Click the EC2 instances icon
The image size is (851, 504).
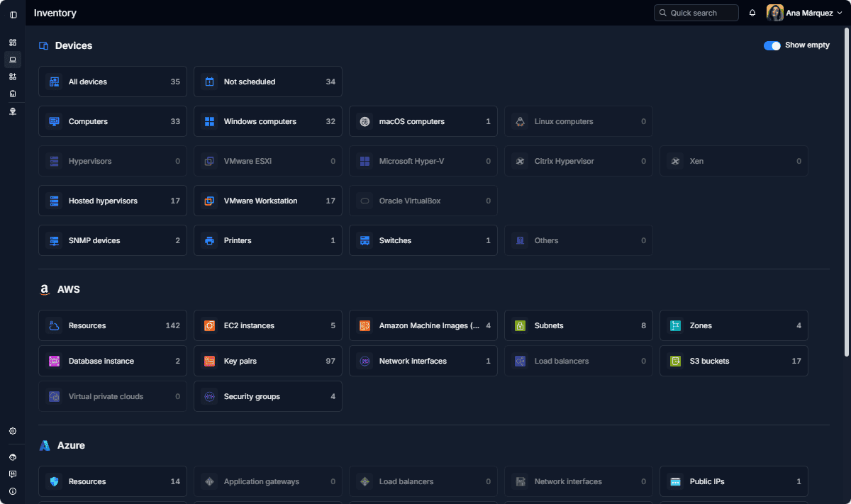(209, 325)
